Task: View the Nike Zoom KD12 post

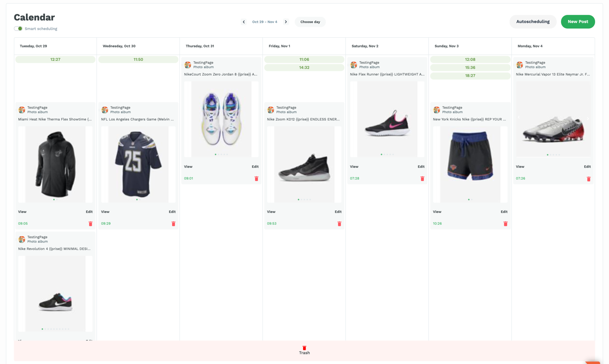Action: pyautogui.click(x=271, y=212)
